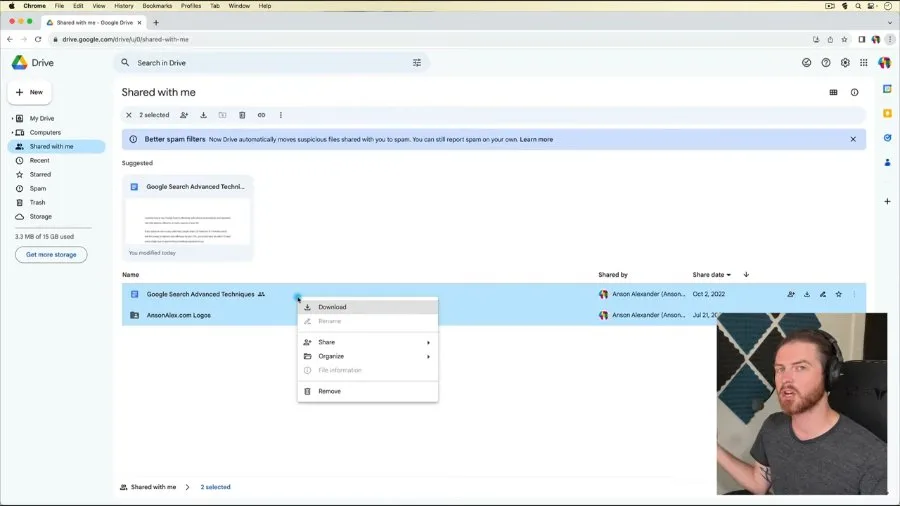The height and width of the screenshot is (506, 900).
Task: Click the plus get add-ons icon
Action: coord(887,201)
